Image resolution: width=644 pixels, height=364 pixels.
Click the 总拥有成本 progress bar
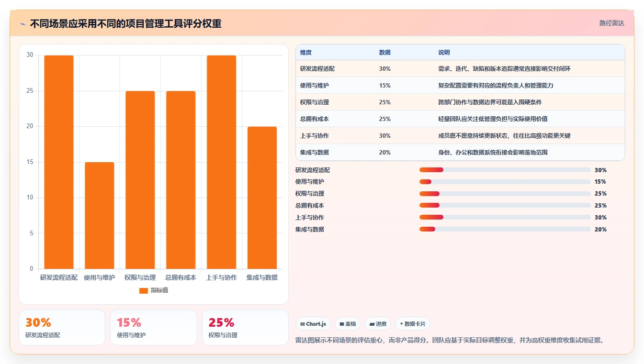tap(505, 206)
